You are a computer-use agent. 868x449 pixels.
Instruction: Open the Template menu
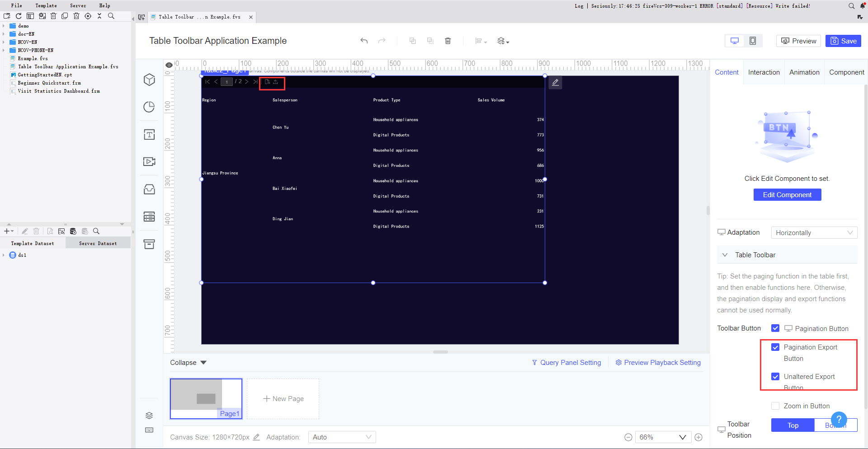click(46, 5)
